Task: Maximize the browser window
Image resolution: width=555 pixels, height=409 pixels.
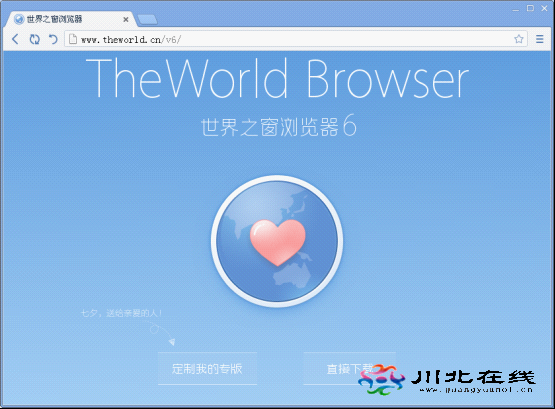Action: pos(530,8)
